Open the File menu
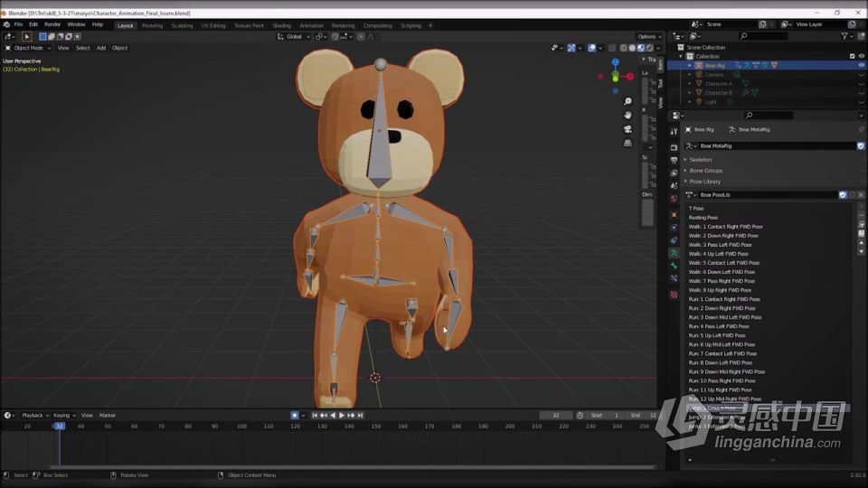The width and height of the screenshot is (868, 488). tap(18, 25)
